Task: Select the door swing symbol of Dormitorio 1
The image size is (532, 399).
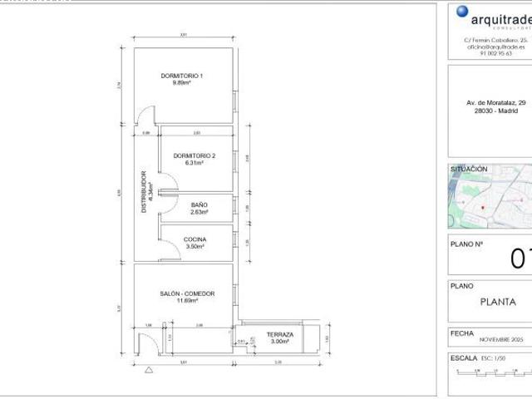Action: click(x=145, y=117)
